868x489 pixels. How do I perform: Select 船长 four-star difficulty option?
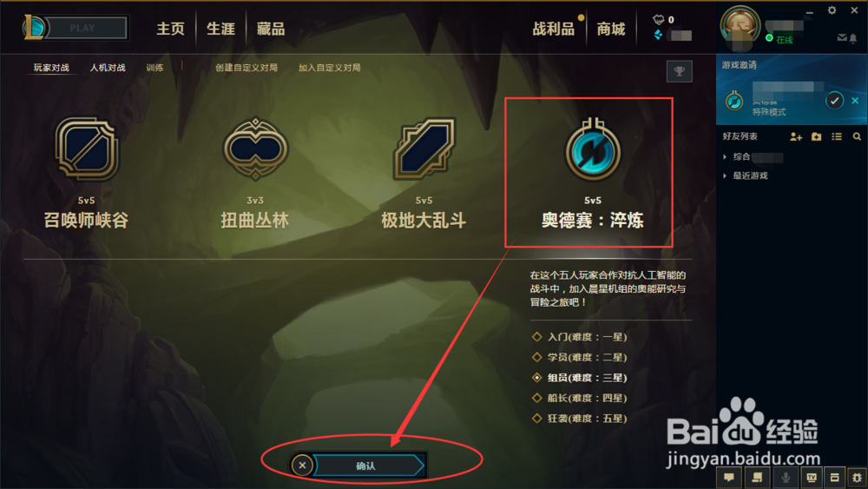click(x=579, y=398)
